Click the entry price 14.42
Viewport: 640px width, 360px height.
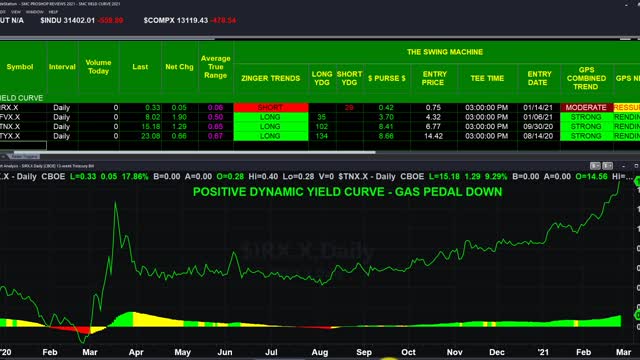433,136
